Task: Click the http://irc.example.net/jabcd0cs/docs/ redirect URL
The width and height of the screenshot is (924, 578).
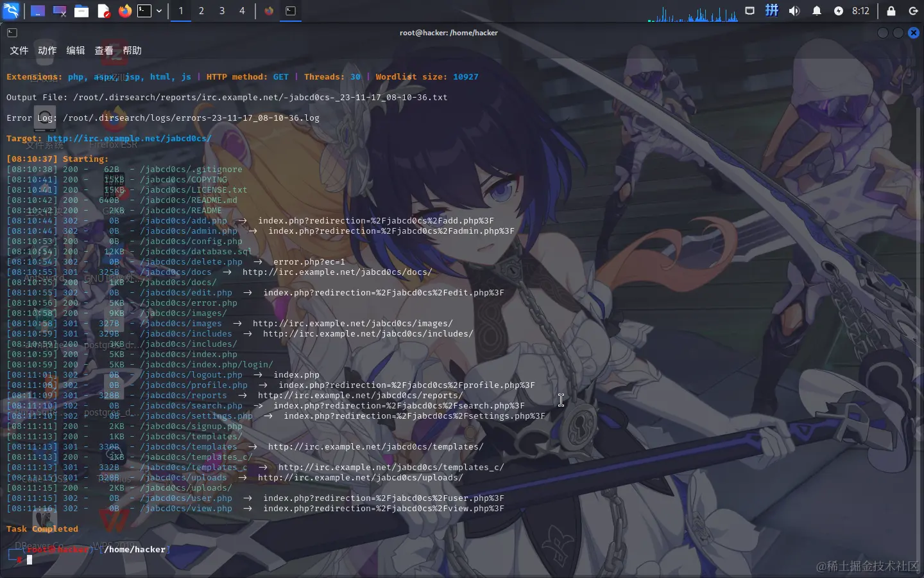Action: coord(338,272)
